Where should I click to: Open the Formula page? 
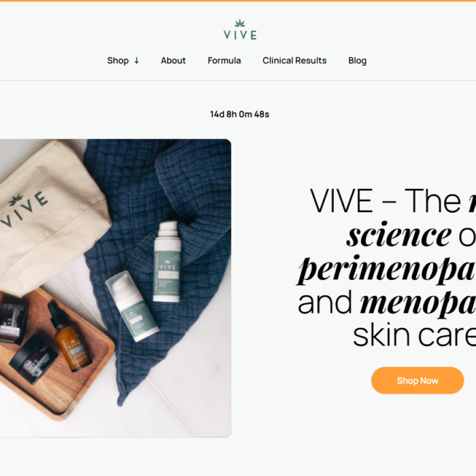pyautogui.click(x=224, y=61)
